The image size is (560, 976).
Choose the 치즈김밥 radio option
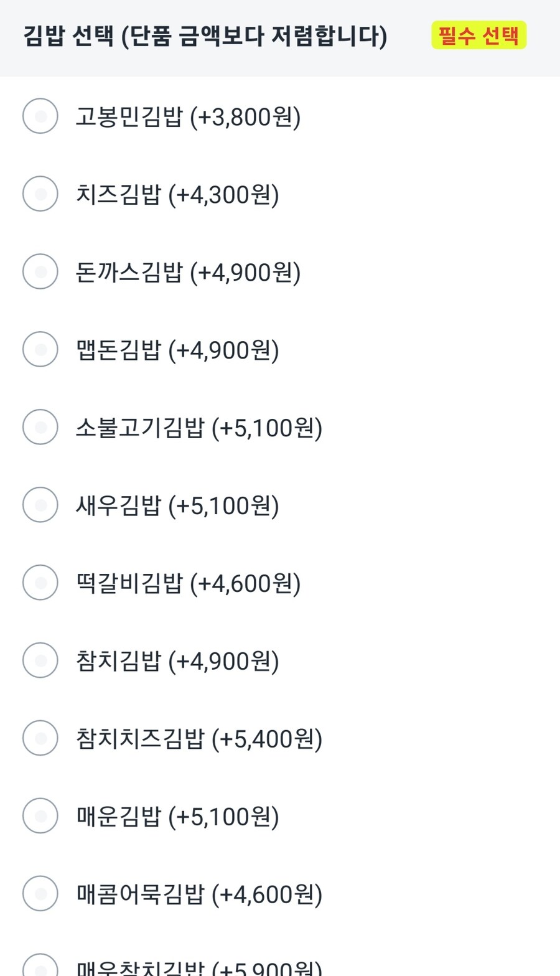click(40, 194)
